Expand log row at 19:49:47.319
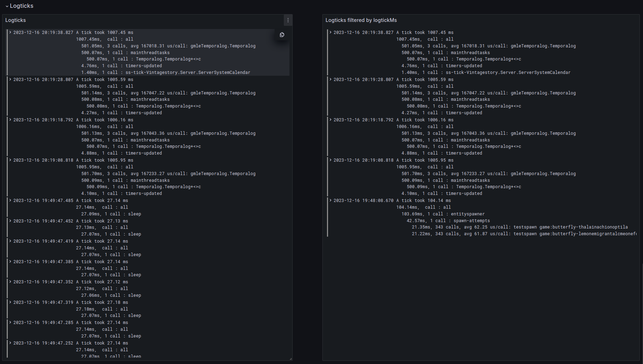The height and width of the screenshot is (364, 643). pyautogui.click(x=10, y=302)
